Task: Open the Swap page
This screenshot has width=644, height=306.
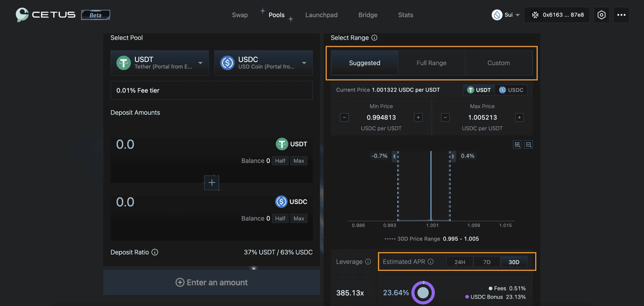Action: (240, 15)
